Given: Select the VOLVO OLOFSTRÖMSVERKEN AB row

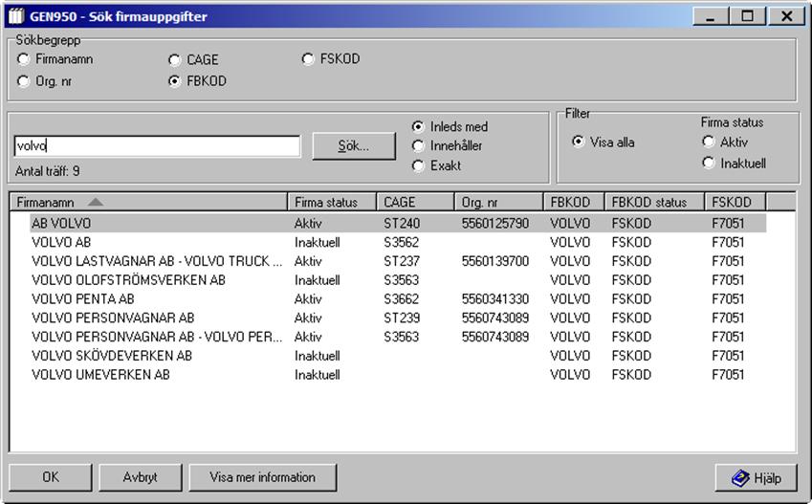Looking at the screenshot, I should pos(398,280).
